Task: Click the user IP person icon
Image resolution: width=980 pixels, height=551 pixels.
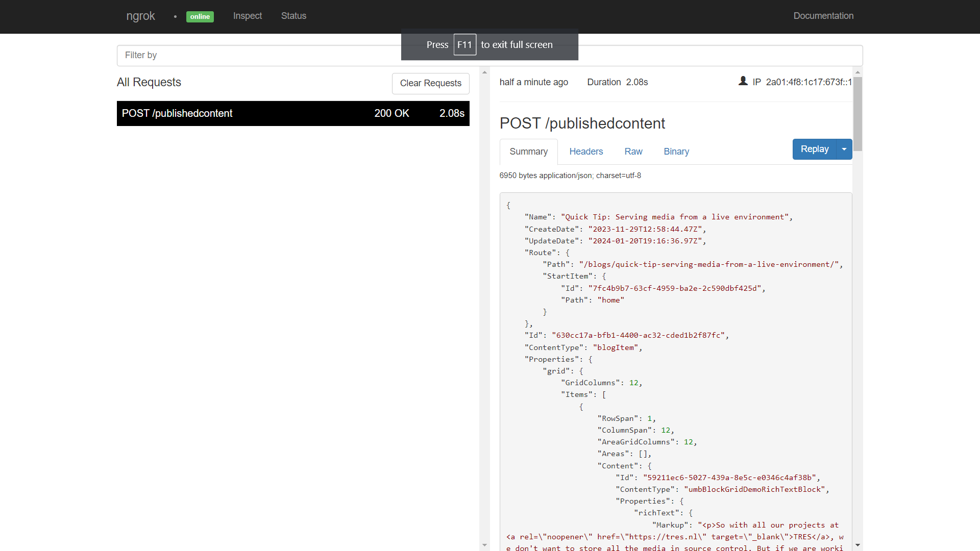Action: [743, 81]
